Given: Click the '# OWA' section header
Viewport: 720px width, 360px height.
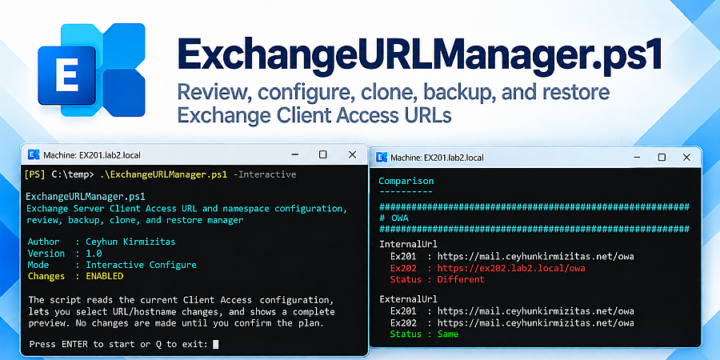Looking at the screenshot, I should tap(394, 218).
